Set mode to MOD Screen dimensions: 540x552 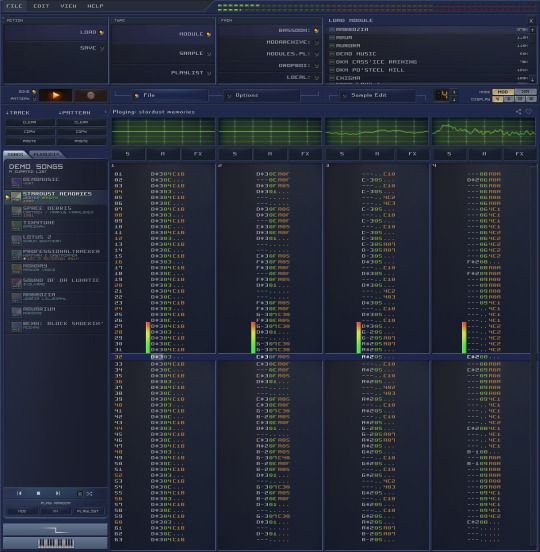(503, 92)
